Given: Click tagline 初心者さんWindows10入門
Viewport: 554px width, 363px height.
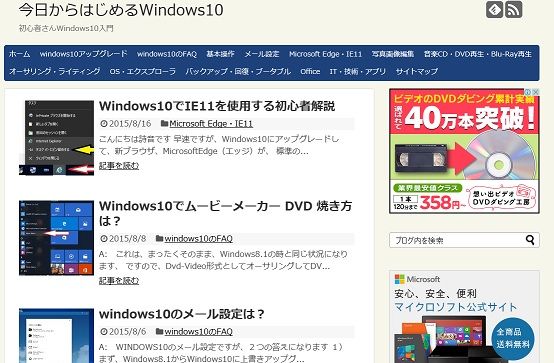Looking at the screenshot, I should coord(66,28).
